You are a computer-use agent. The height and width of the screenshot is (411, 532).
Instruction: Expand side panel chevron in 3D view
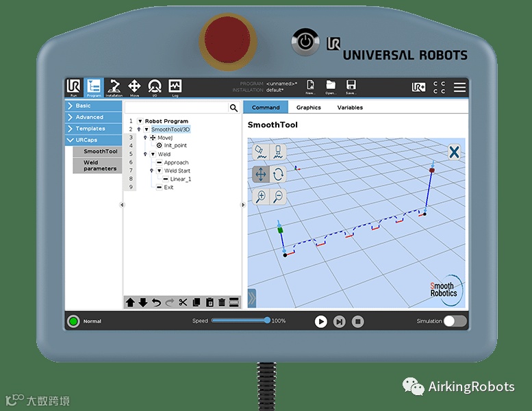pyautogui.click(x=252, y=299)
